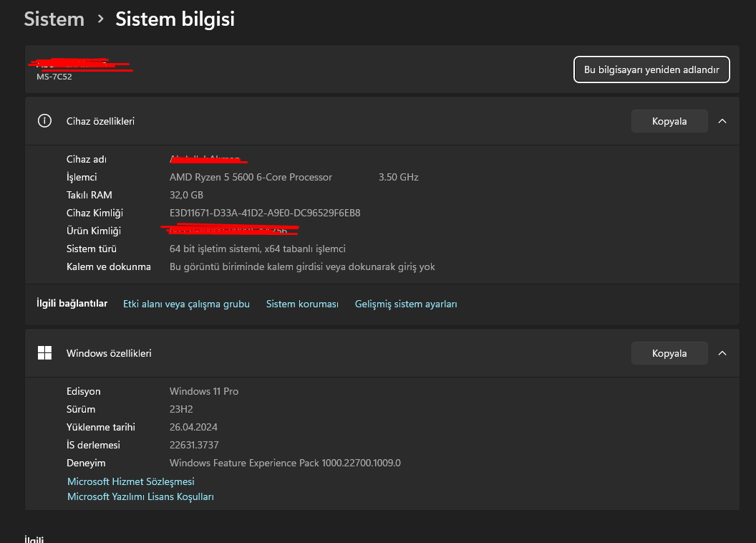The height and width of the screenshot is (543, 756).
Task: Open the Sistem koruması link
Action: pos(302,304)
